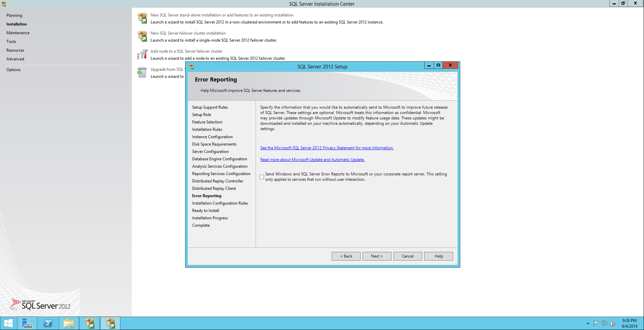
Task: Open File Explorer from the taskbar
Action: point(69,323)
